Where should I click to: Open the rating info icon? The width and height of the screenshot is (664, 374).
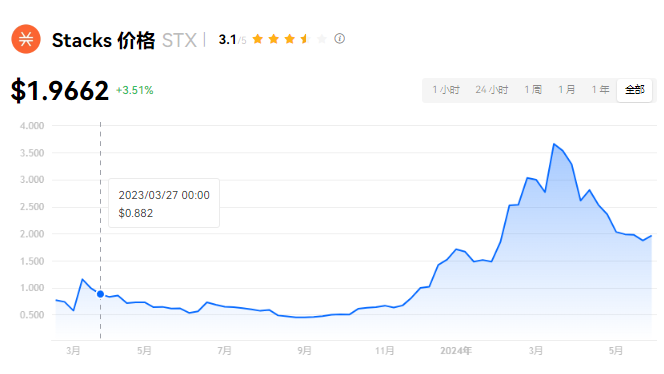point(339,39)
